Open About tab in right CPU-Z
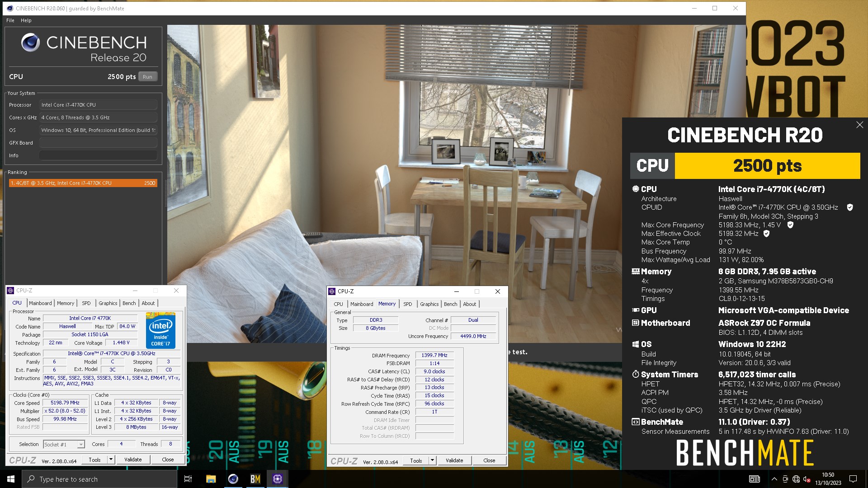Image resolution: width=868 pixels, height=488 pixels. click(470, 304)
